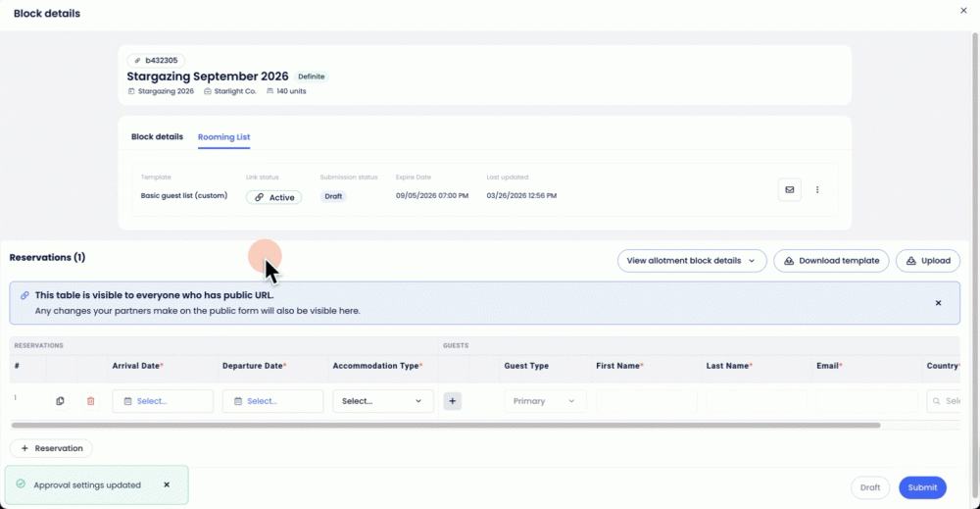Click the Definite status badge
Image resolution: width=980 pixels, height=509 pixels.
pyautogui.click(x=312, y=76)
